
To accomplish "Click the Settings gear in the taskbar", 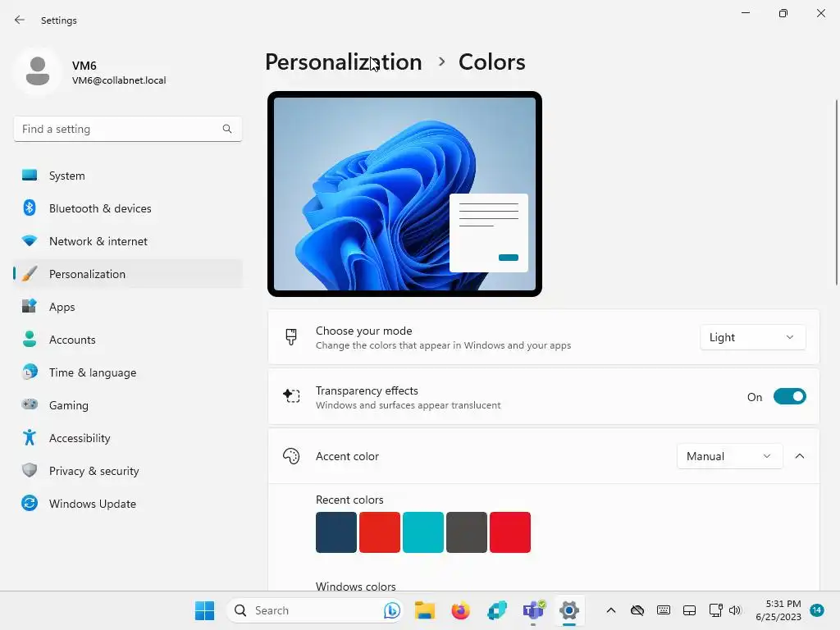I will tap(569, 610).
